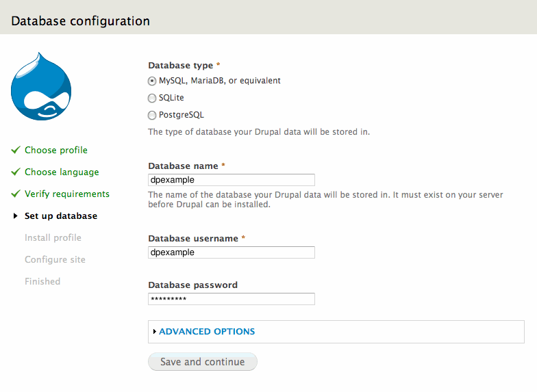Click into the Database username field
537x392 pixels.
pos(231,252)
